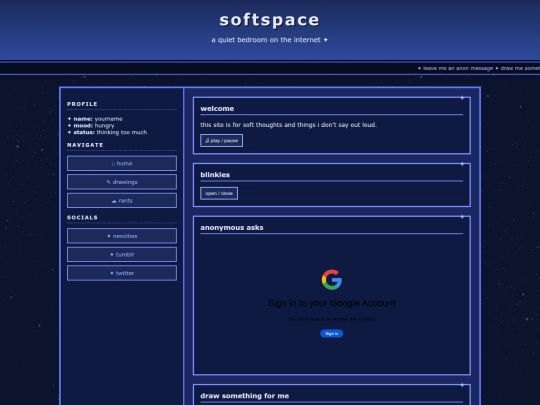Click the marquee text leave me an anon message
The height and width of the screenshot is (405, 540).
(458, 68)
